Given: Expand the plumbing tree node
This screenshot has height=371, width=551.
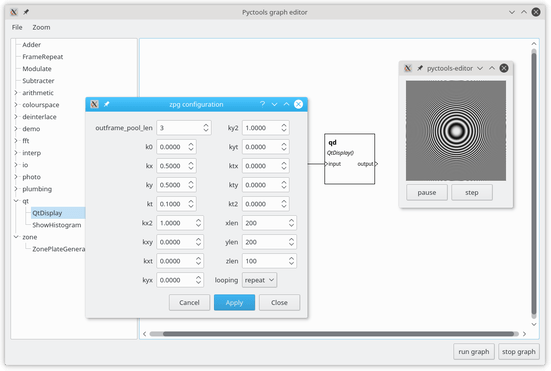Looking at the screenshot, I should tap(16, 189).
